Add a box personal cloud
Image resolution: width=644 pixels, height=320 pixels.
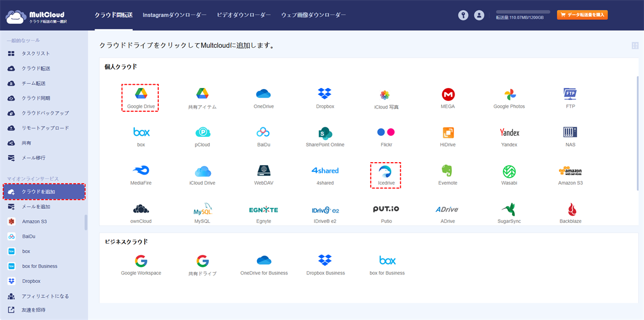tap(141, 137)
